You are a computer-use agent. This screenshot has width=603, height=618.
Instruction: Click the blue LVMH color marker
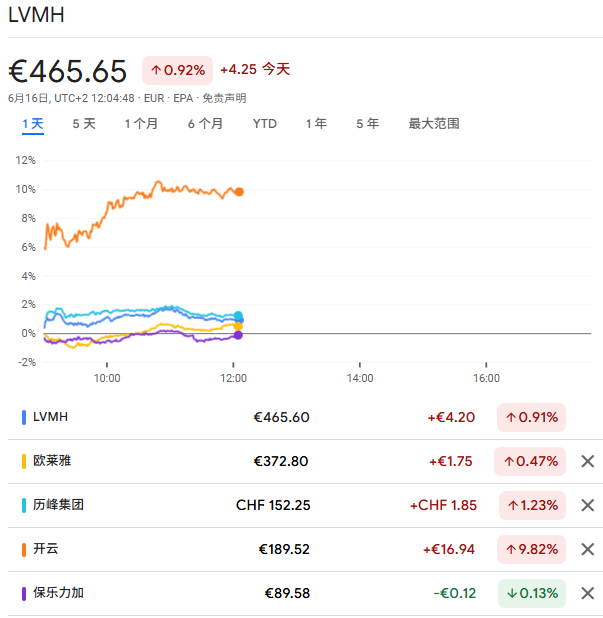point(24,417)
